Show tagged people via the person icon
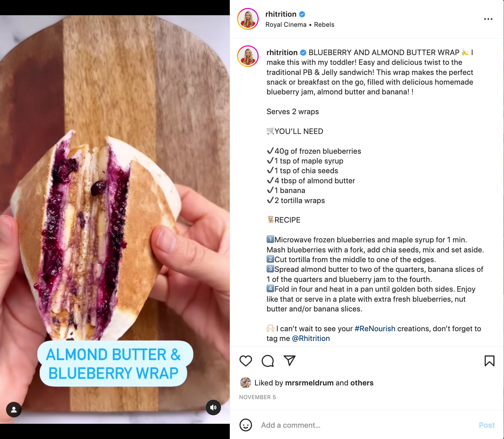The image size is (504, 439). [14, 409]
